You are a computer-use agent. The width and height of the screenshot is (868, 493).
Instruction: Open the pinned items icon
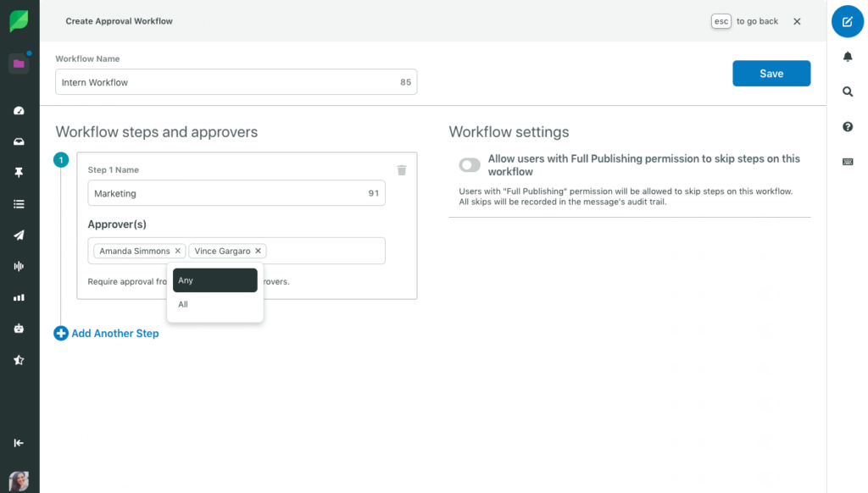[x=19, y=172]
